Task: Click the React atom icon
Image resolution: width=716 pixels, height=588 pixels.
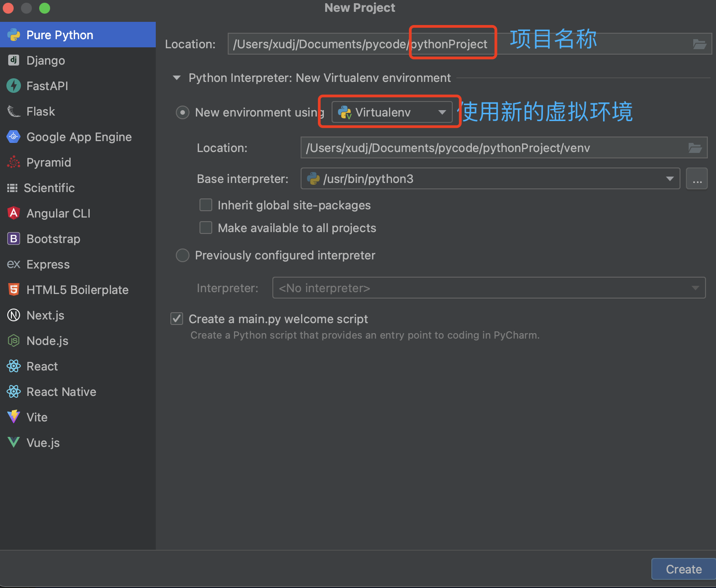Action: (x=14, y=366)
